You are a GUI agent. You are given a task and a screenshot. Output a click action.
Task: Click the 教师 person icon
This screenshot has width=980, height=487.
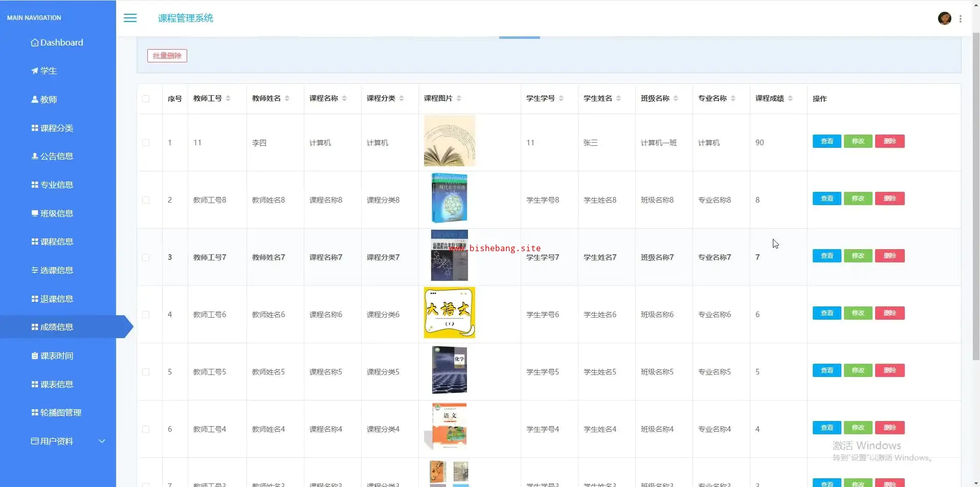click(x=35, y=99)
